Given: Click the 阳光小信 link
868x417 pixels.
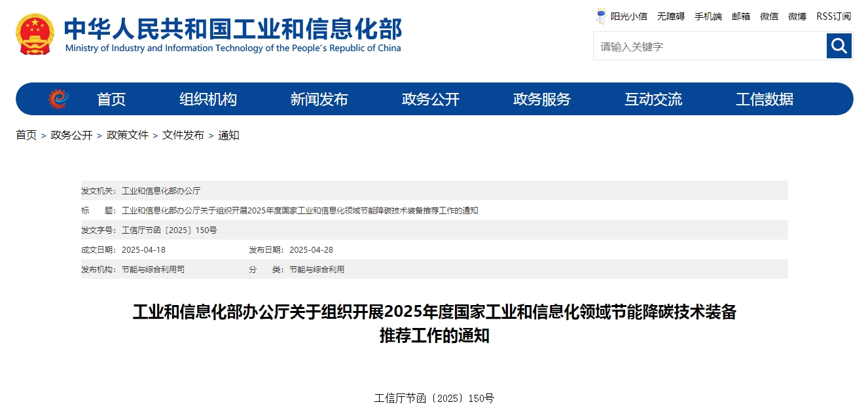Looking at the screenshot, I should pos(628,16).
